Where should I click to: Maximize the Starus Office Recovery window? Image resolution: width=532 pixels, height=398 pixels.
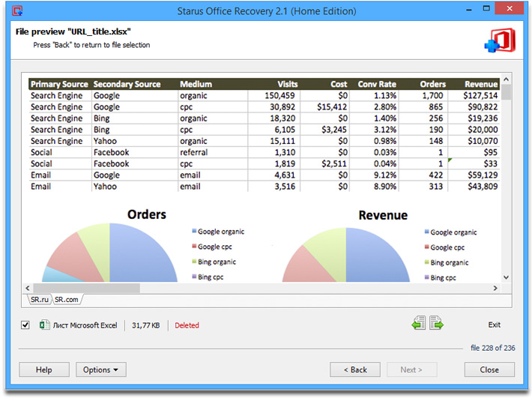click(x=486, y=9)
